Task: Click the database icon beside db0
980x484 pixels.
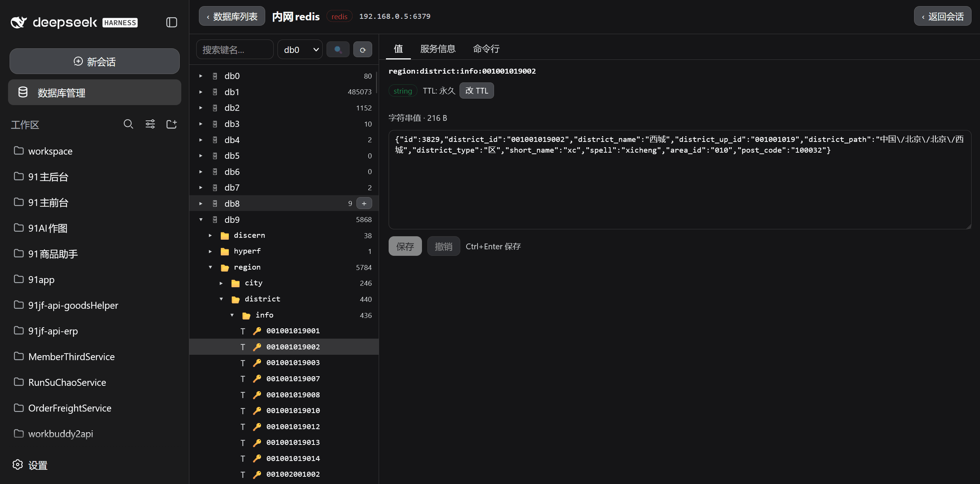Action: pos(215,76)
